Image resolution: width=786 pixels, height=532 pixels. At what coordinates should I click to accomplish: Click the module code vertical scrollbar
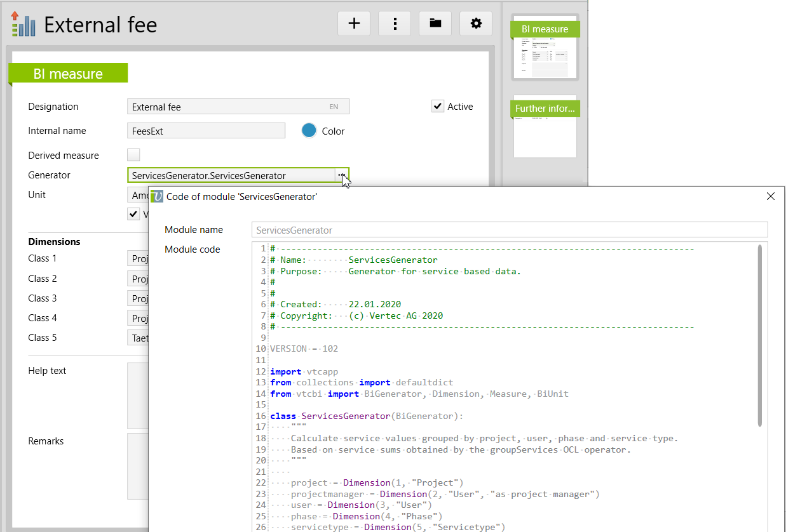[x=759, y=336]
